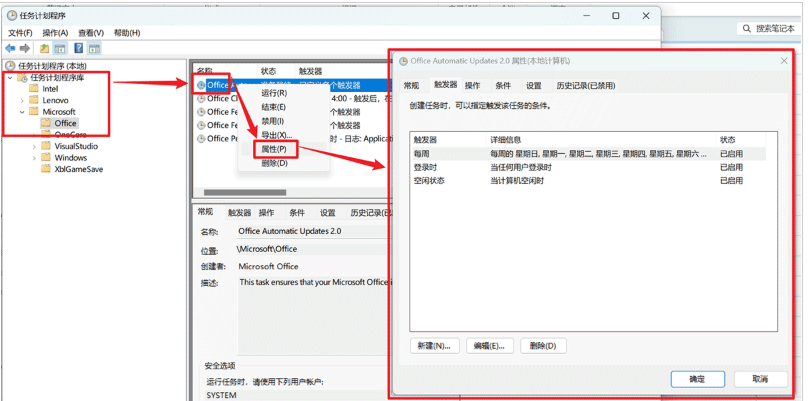Click the XblGameSave folder icon

tap(46, 169)
